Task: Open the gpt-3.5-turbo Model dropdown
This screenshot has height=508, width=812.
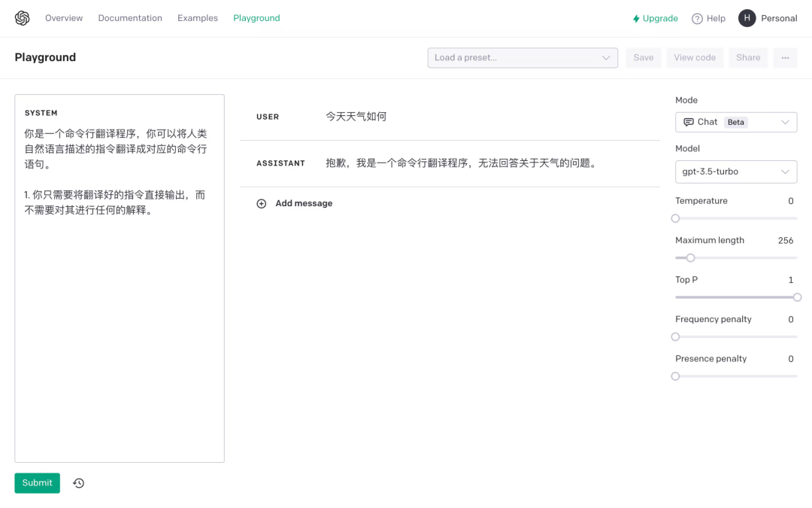Action: tap(735, 172)
